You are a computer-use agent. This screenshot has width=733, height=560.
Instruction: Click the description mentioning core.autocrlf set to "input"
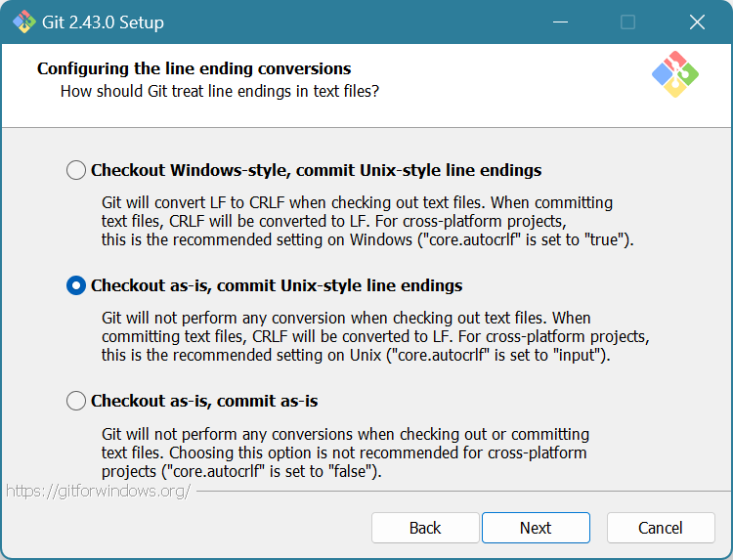point(375,337)
